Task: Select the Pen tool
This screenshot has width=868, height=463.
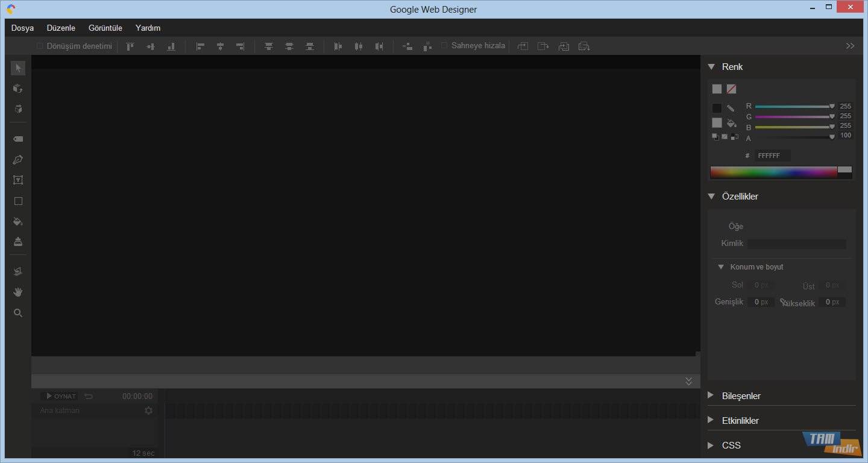Action: point(18,160)
